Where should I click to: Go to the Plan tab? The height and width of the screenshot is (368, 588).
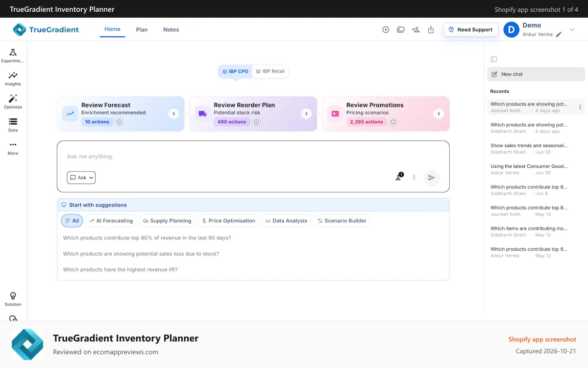tap(142, 29)
